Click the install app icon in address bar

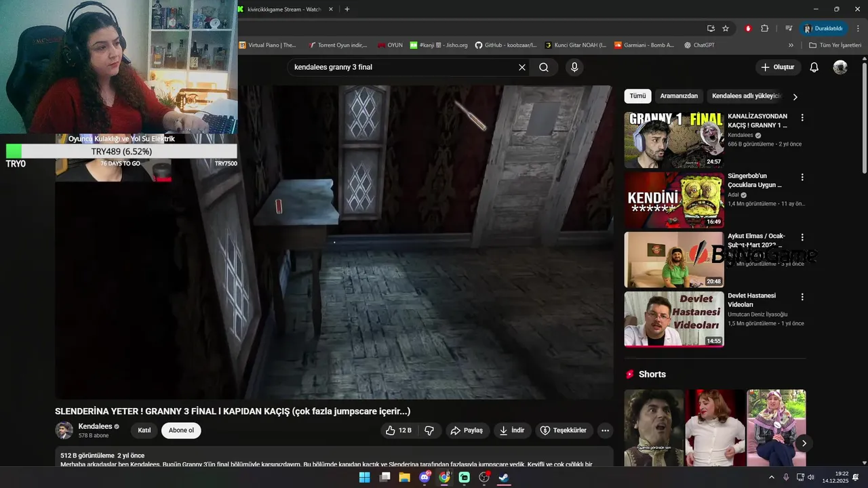(711, 28)
